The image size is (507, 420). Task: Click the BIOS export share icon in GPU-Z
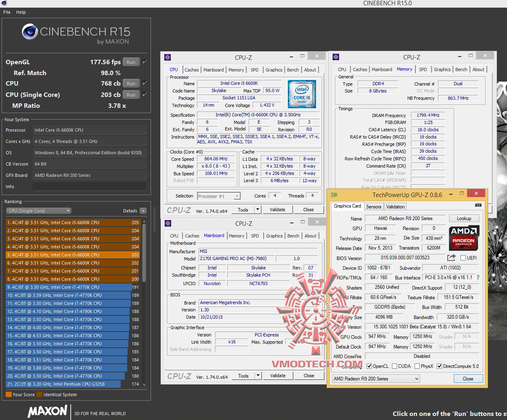(451, 258)
